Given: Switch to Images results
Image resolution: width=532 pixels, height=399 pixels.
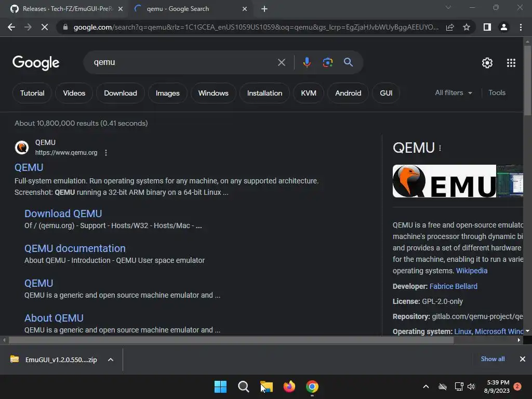Looking at the screenshot, I should 168,93.
